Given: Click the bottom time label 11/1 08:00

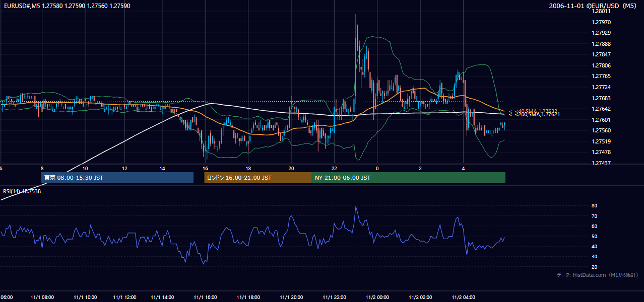Looking at the screenshot, I should (42, 297).
